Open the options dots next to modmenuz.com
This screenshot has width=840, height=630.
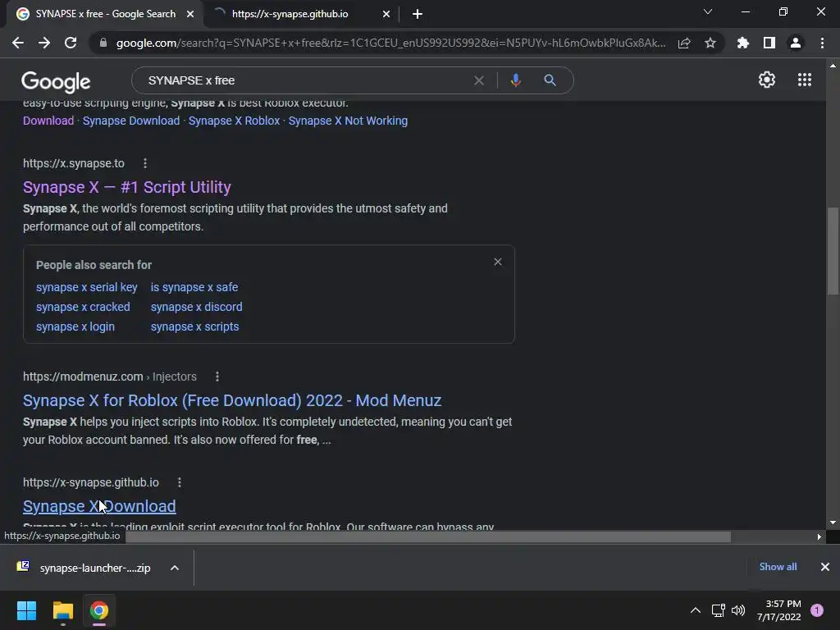(217, 377)
